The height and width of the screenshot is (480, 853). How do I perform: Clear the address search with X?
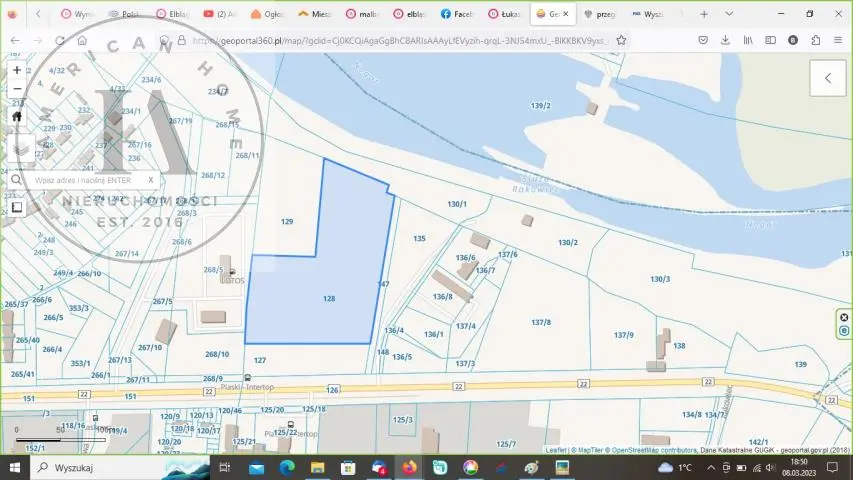(x=151, y=180)
